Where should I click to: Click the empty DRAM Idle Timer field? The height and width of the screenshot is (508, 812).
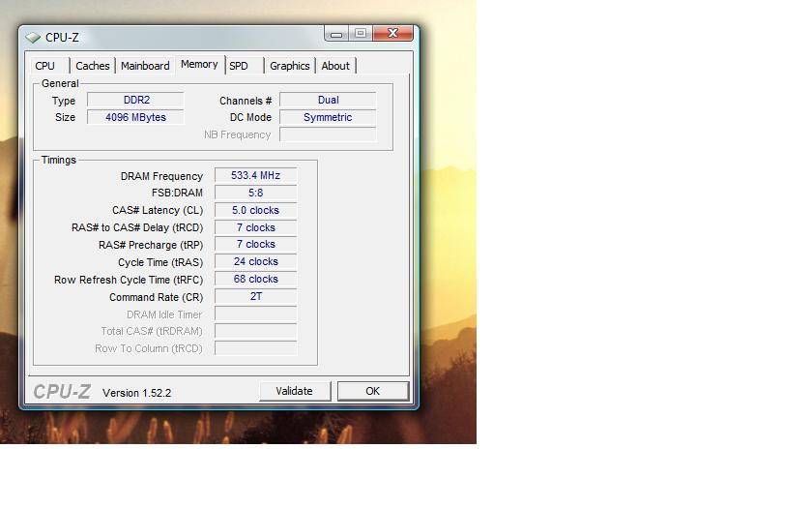(256, 314)
